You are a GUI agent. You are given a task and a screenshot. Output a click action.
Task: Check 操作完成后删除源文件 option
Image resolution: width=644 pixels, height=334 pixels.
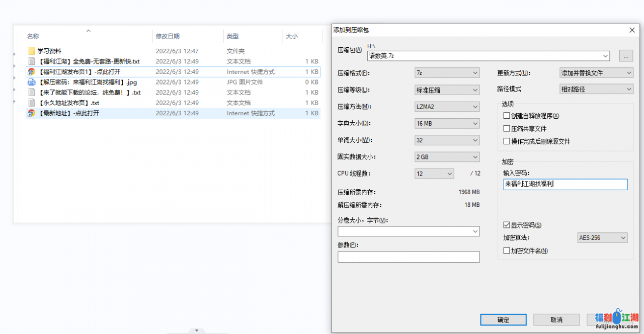pos(507,141)
